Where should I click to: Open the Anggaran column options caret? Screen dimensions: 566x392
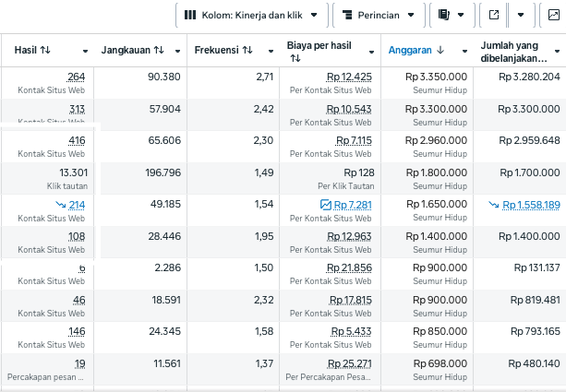(463, 51)
